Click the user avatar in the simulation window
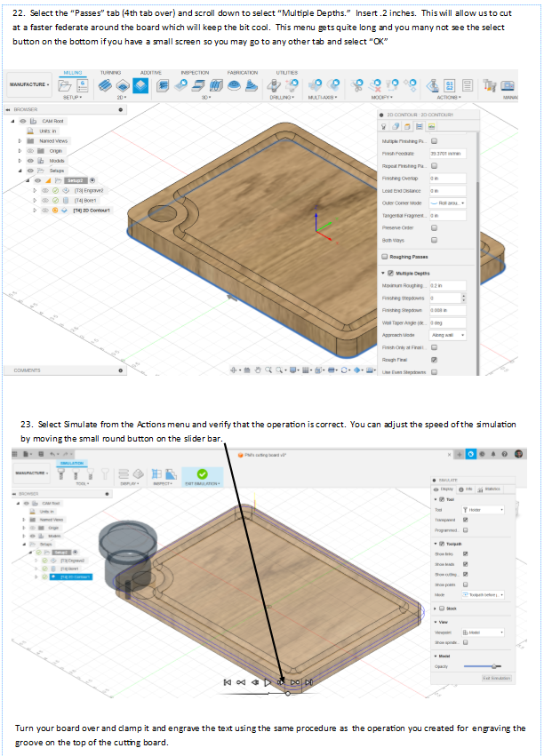The image size is (544, 756). click(518, 454)
